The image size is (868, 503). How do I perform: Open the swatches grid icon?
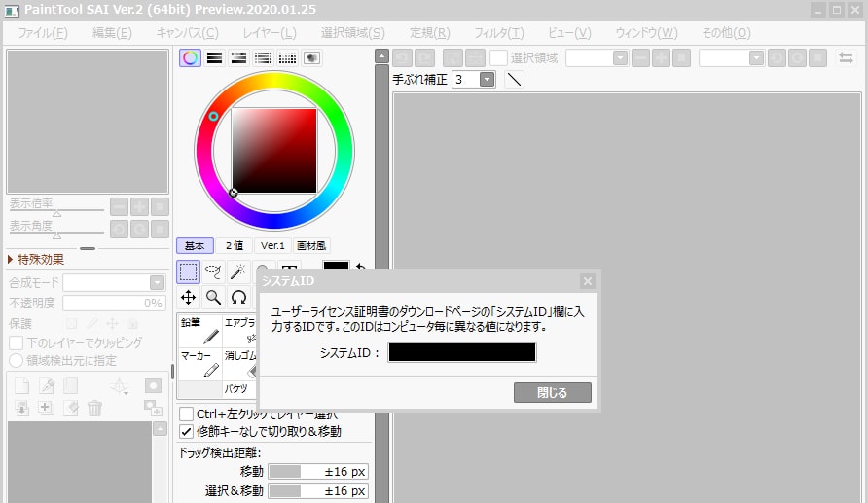click(x=287, y=58)
